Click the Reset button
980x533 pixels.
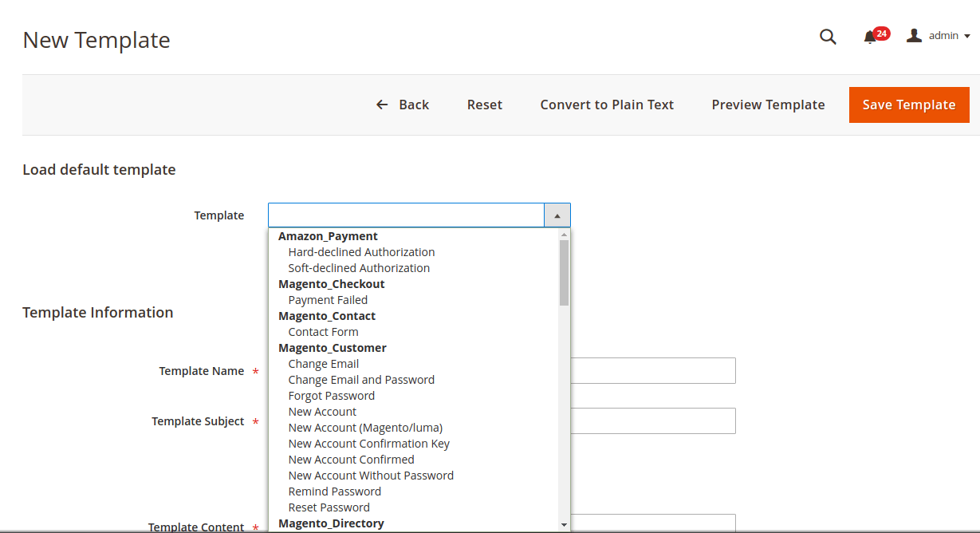tap(485, 105)
